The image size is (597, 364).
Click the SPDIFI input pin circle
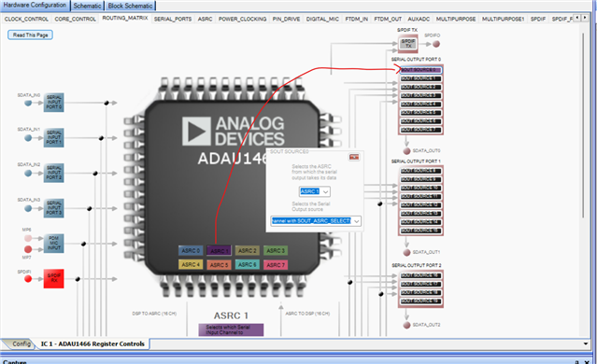[28, 279]
